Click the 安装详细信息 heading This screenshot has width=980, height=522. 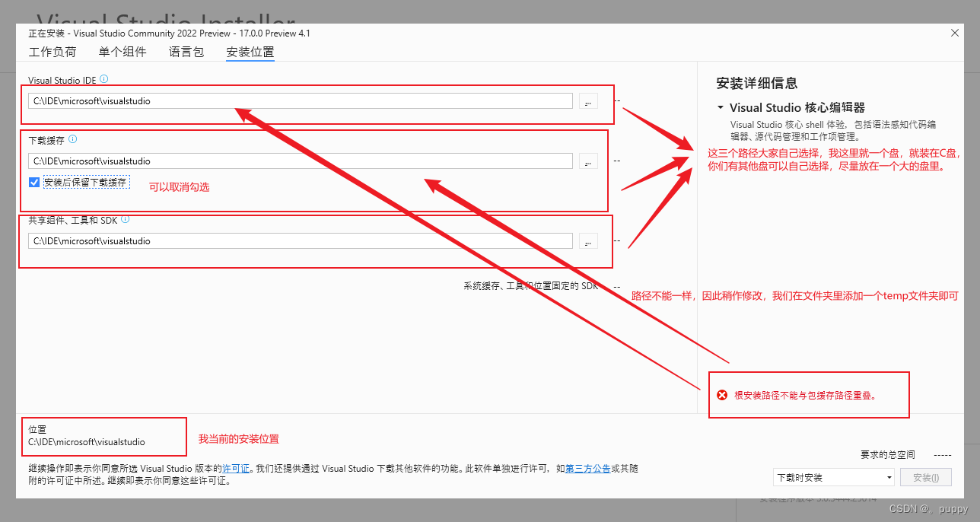point(756,83)
